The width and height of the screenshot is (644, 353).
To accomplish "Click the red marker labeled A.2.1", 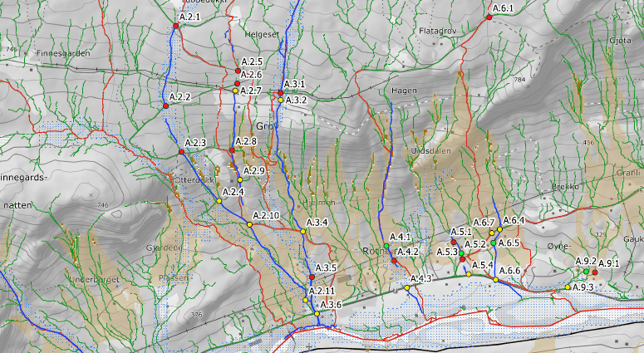I will coord(176,27).
